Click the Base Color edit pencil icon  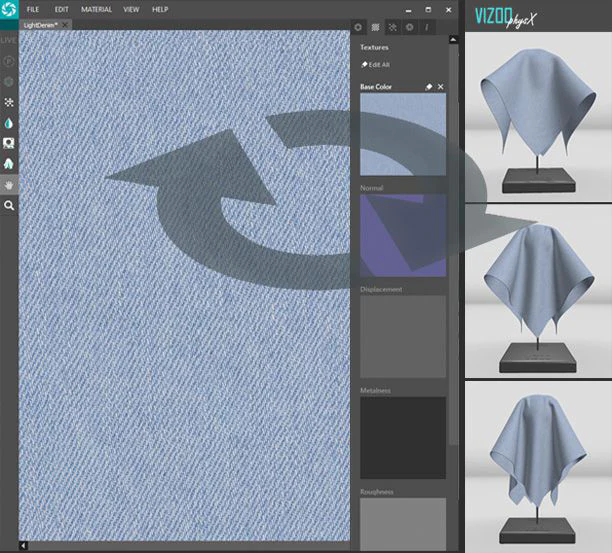tap(429, 87)
